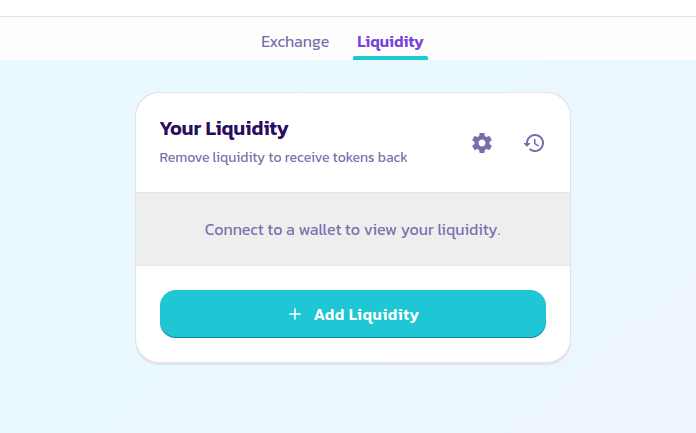
Task: Click the word liquidity ending the gray message
Action: 469,230
